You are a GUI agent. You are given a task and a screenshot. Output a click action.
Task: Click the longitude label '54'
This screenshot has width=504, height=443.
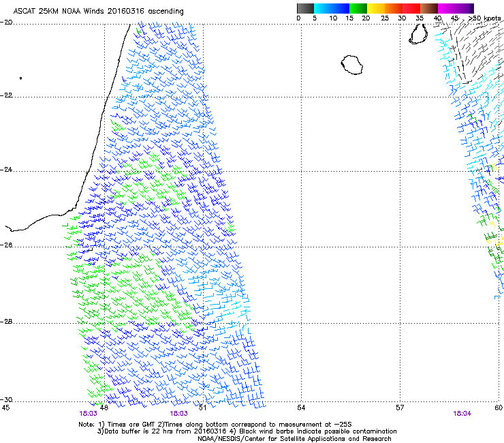click(x=301, y=408)
